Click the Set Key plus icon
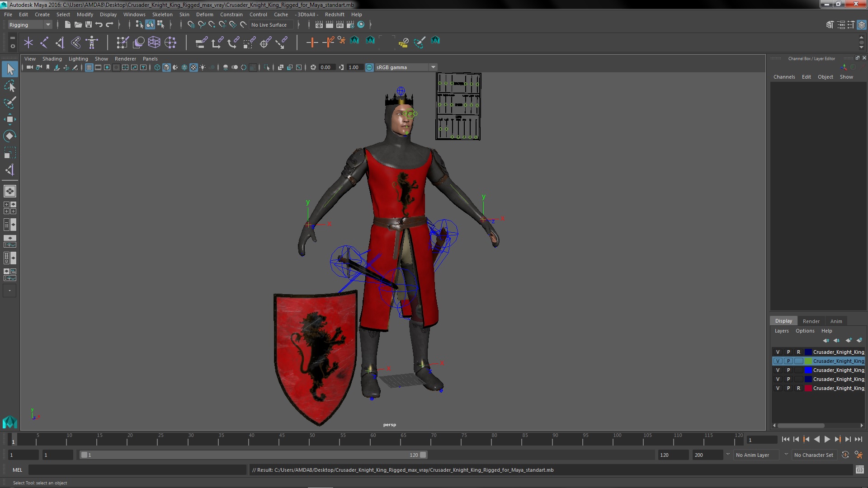 coord(311,43)
